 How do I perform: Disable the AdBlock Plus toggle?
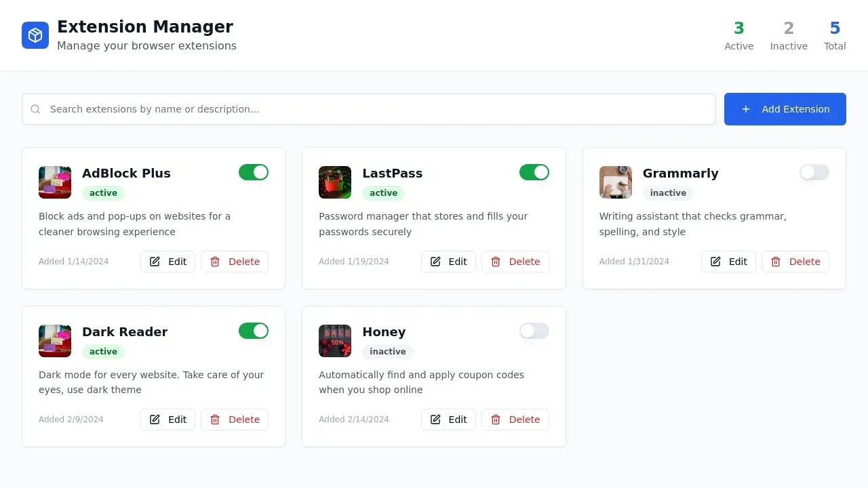[x=254, y=172]
